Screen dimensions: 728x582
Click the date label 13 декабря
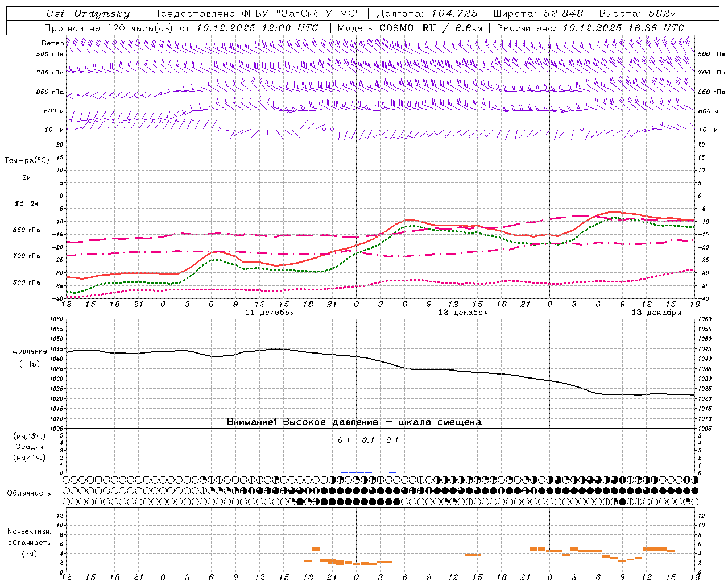[656, 313]
